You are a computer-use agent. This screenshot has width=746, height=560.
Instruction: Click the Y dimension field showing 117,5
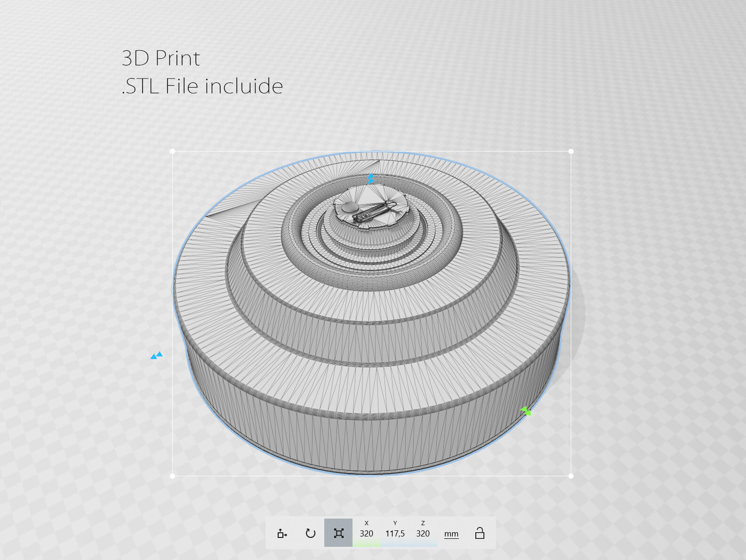click(x=395, y=533)
